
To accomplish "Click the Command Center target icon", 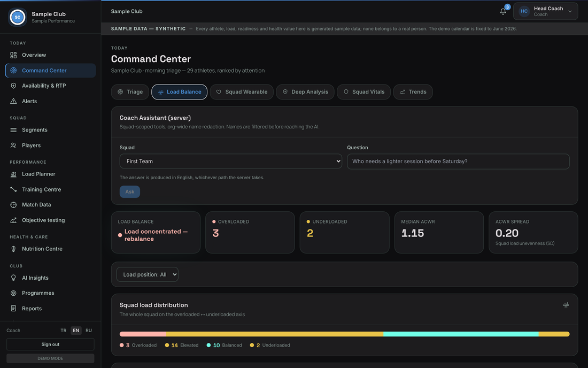I will pos(13,71).
